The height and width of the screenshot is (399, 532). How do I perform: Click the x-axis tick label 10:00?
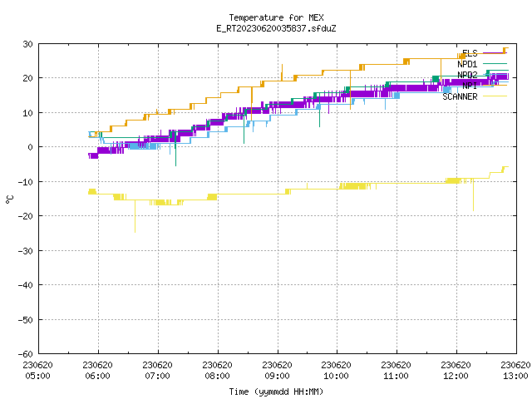point(336,376)
